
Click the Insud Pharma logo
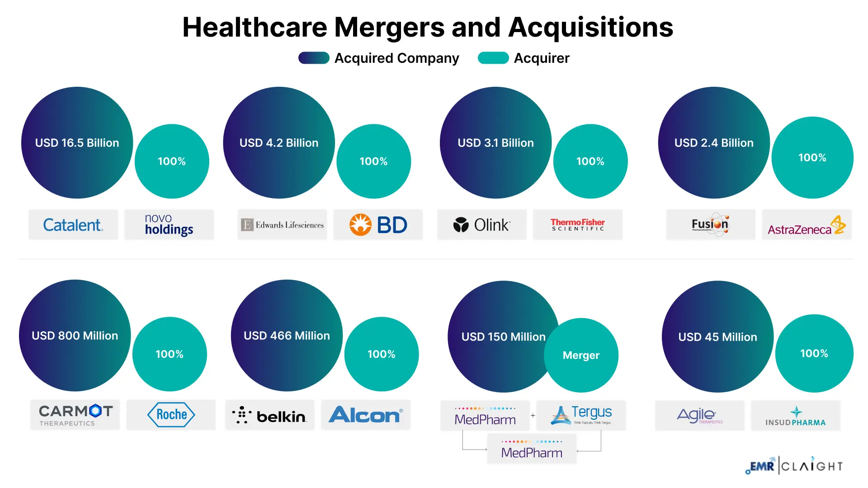(x=795, y=416)
